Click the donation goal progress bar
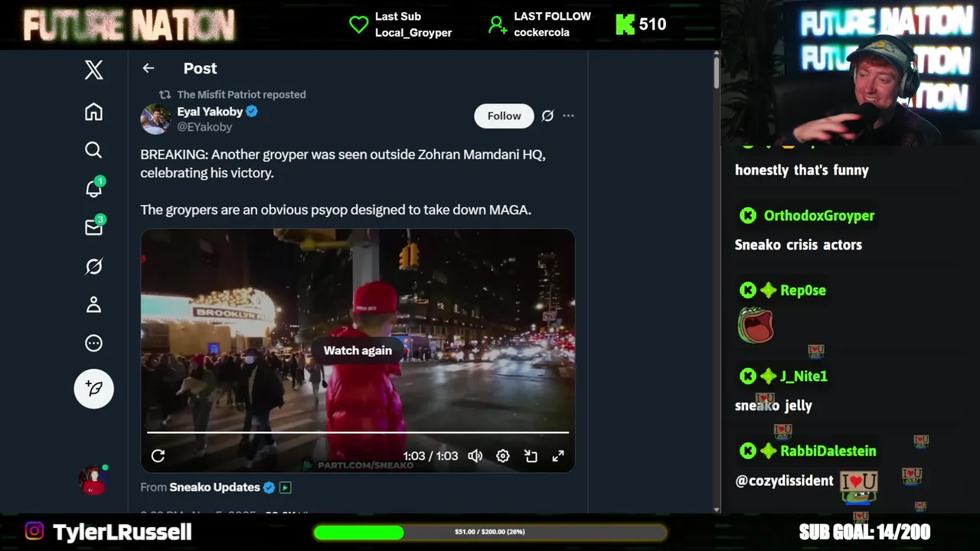This screenshot has height=551, width=980. [490, 532]
